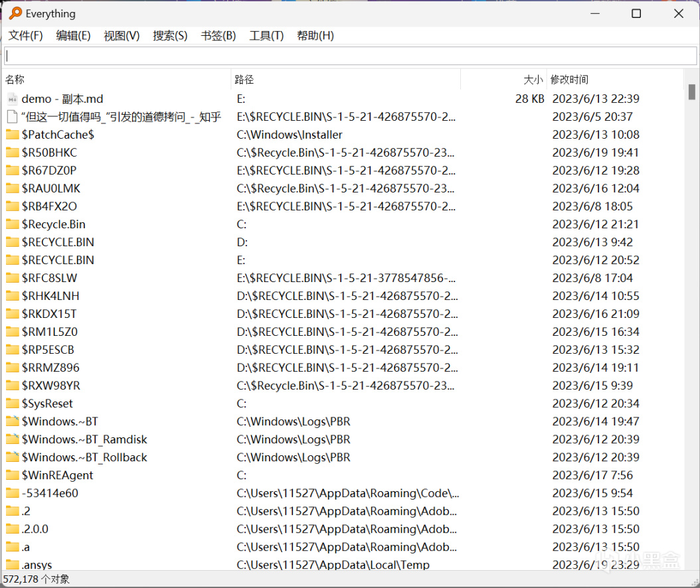Screen dimensions: 700x588
Task: Click the date "2023/6/15 9:39"
Action: (592, 386)
